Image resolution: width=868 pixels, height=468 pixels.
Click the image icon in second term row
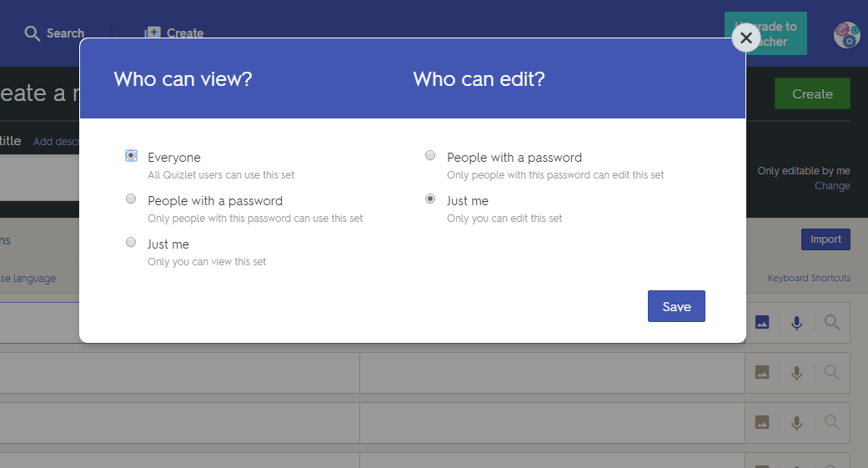pyautogui.click(x=761, y=373)
